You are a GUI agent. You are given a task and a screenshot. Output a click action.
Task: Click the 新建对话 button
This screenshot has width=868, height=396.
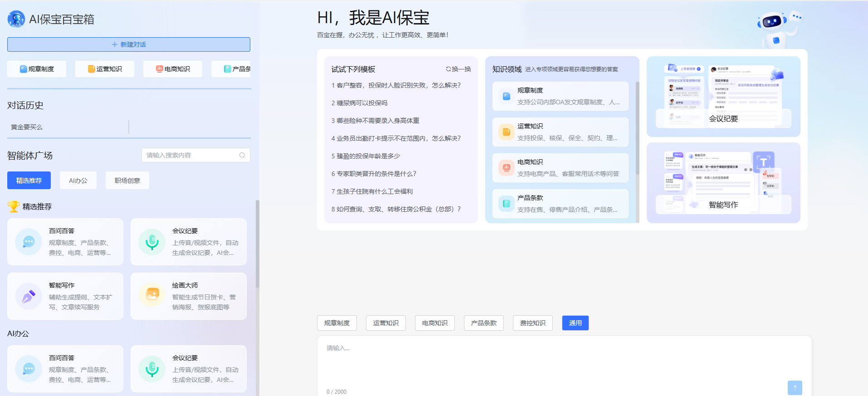(129, 44)
